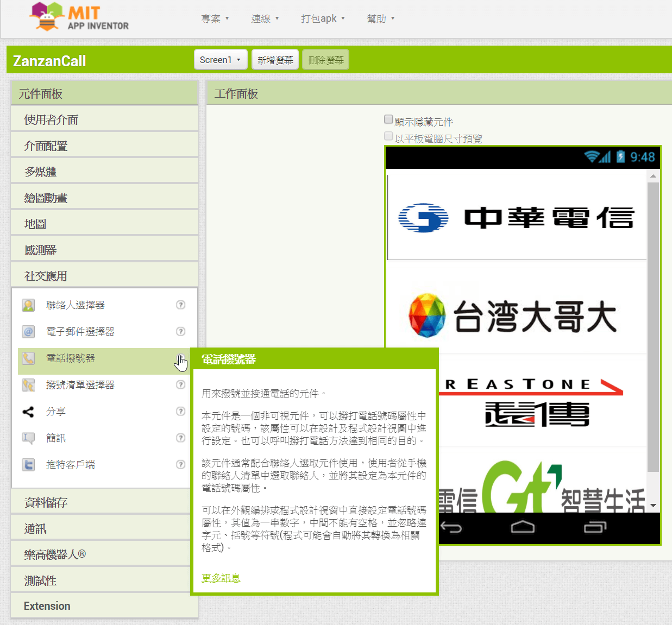Open help for 推特客戶端 component

(181, 464)
